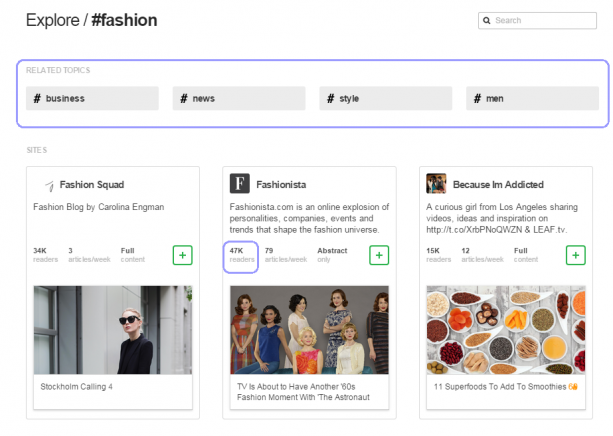This screenshot has height=436, width=613.
Task: Click the '34K readers' stat
Action: point(45,255)
